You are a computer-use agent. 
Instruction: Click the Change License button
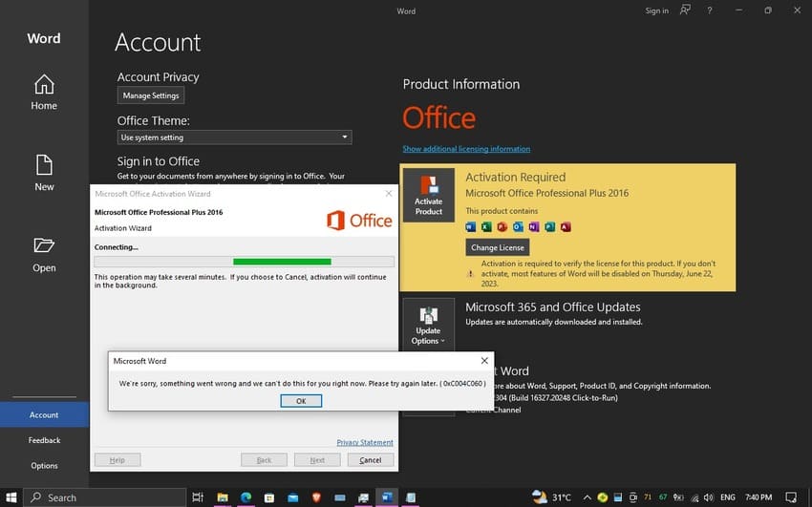[x=497, y=247]
